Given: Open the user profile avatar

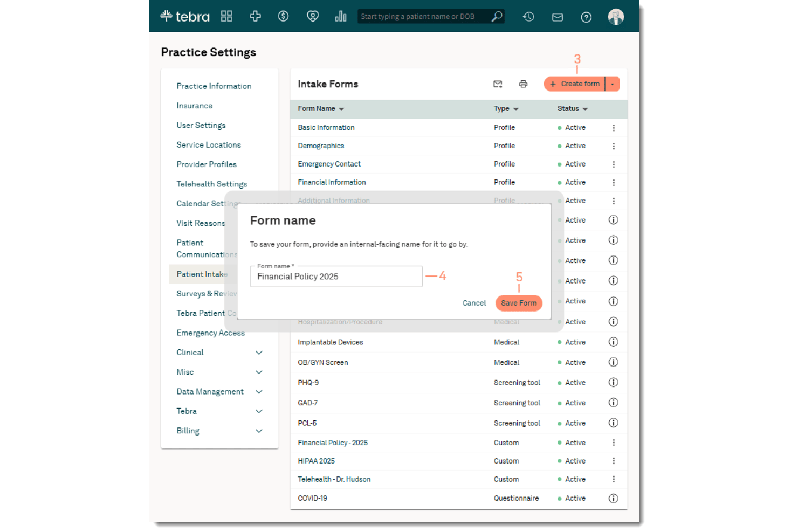Looking at the screenshot, I should [x=616, y=17].
